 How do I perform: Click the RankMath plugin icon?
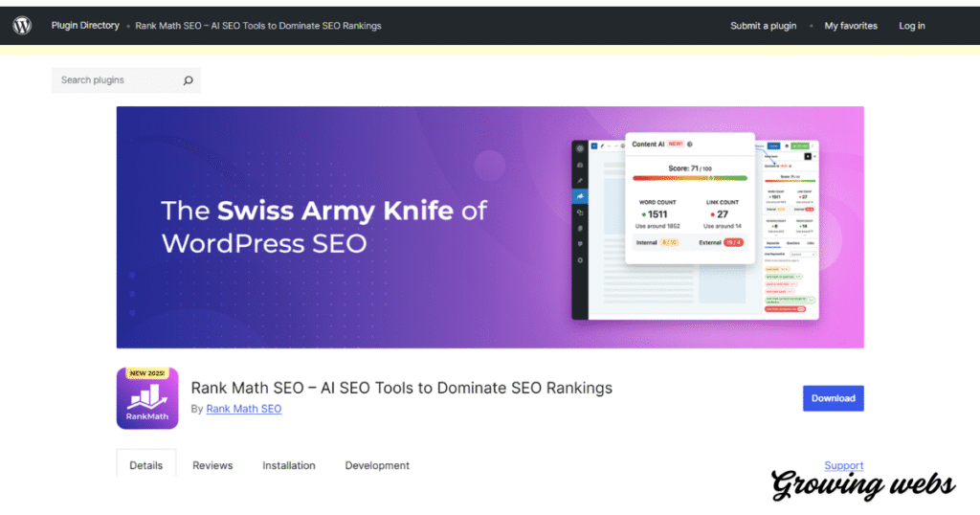pyautogui.click(x=147, y=398)
